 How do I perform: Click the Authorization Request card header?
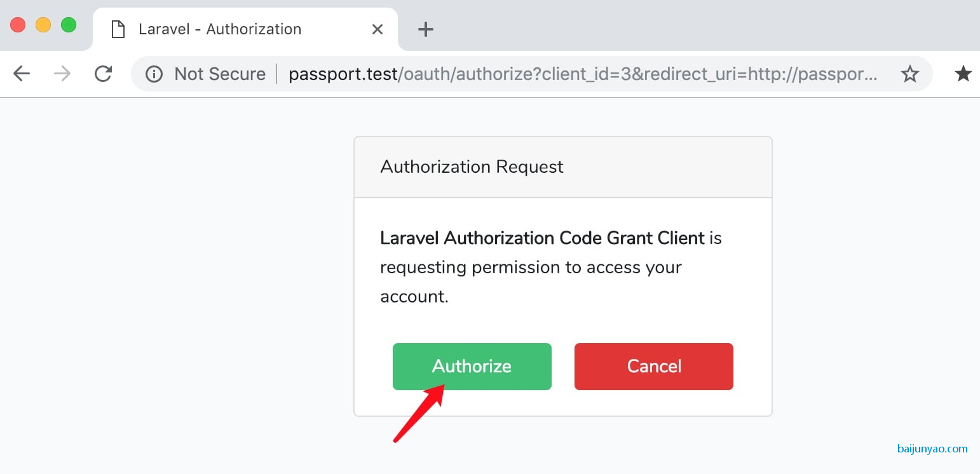coord(563,167)
